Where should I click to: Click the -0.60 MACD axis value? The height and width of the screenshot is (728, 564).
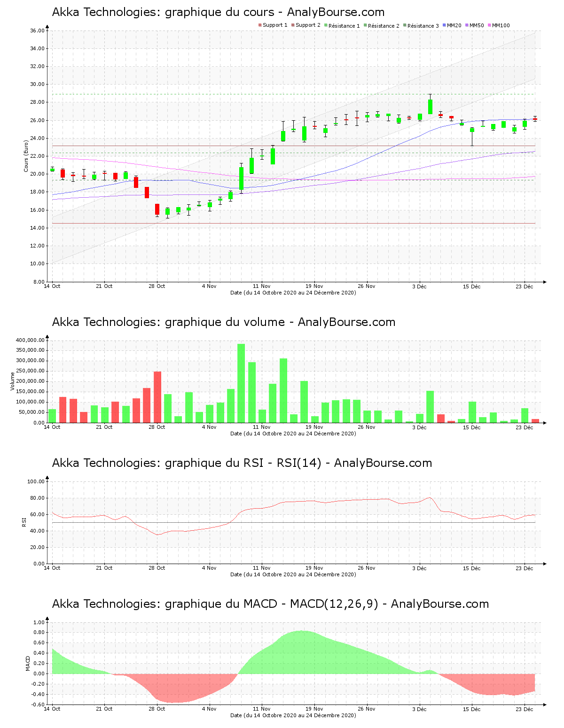[x=38, y=705]
